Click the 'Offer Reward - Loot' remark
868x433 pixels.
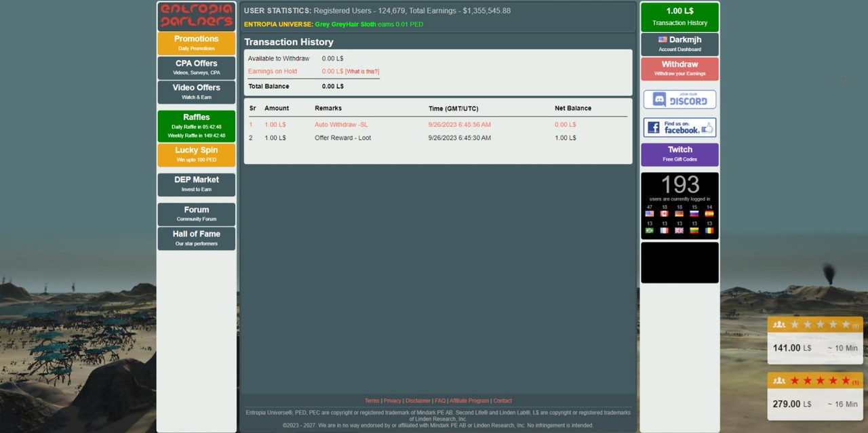pyautogui.click(x=342, y=138)
